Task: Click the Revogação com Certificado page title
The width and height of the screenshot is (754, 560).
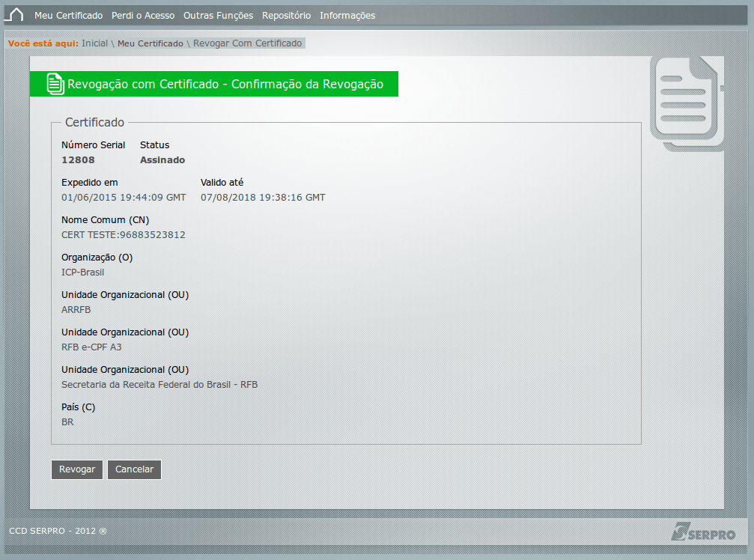Action: click(225, 84)
